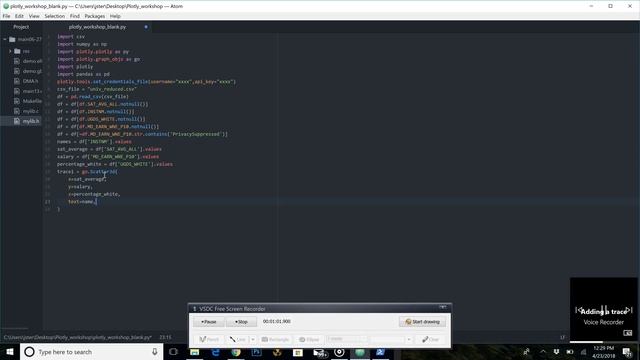The width and height of the screenshot is (640, 360).
Task: Open the clock showing 12:29 PM
Action: coord(604,352)
